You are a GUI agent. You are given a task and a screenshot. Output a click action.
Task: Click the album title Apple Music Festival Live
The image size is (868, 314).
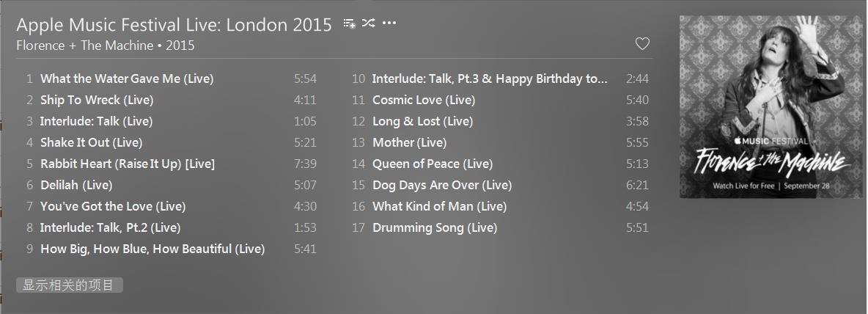(174, 24)
